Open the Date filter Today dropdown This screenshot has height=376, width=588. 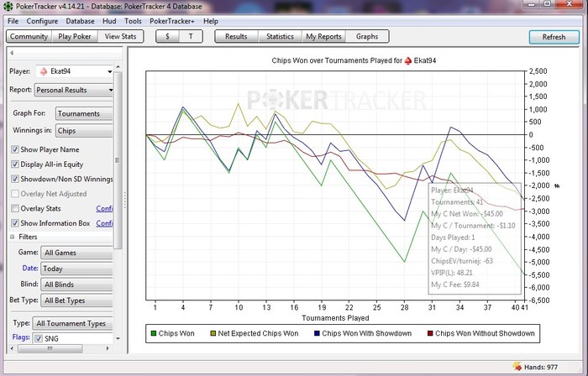[x=76, y=269]
